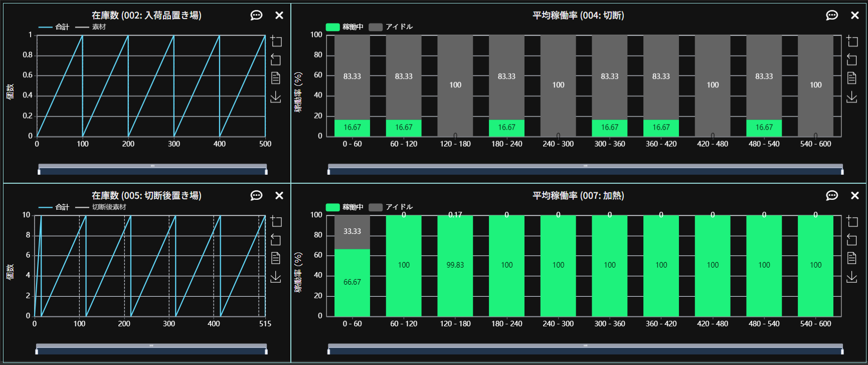Toggle 素材 legend in 在庫数 (002) chart
The image size is (868, 365).
(91, 27)
